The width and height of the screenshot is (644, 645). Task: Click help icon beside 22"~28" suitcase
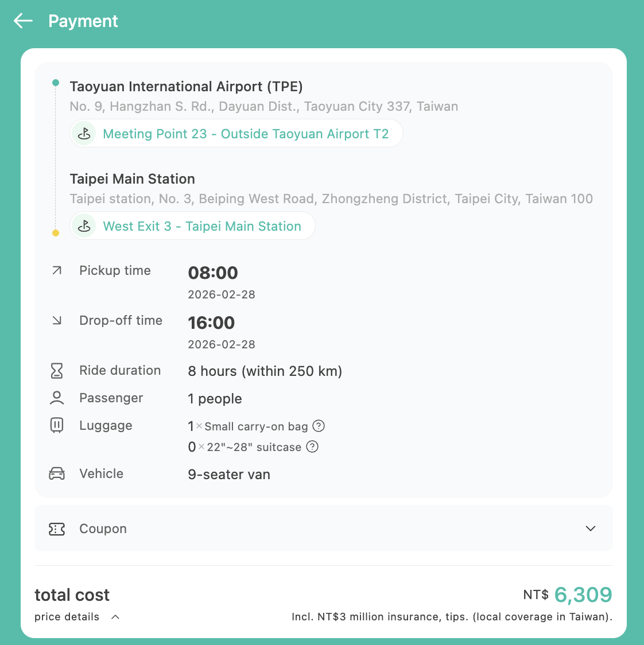pos(312,446)
